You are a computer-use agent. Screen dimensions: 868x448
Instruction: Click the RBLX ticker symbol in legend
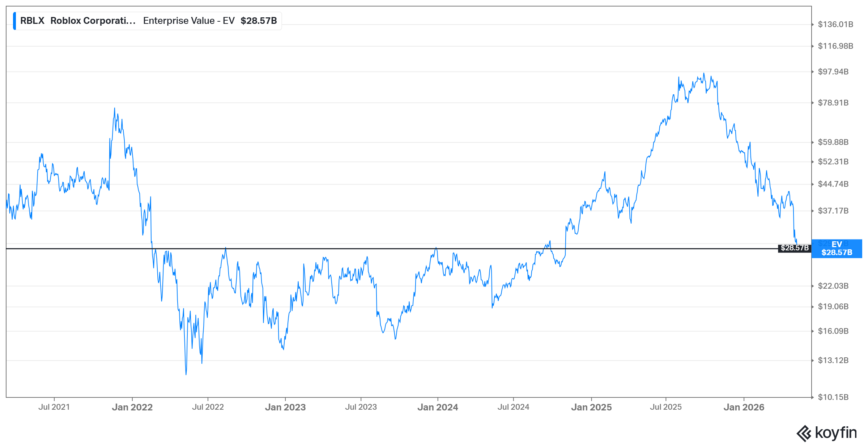(x=32, y=21)
